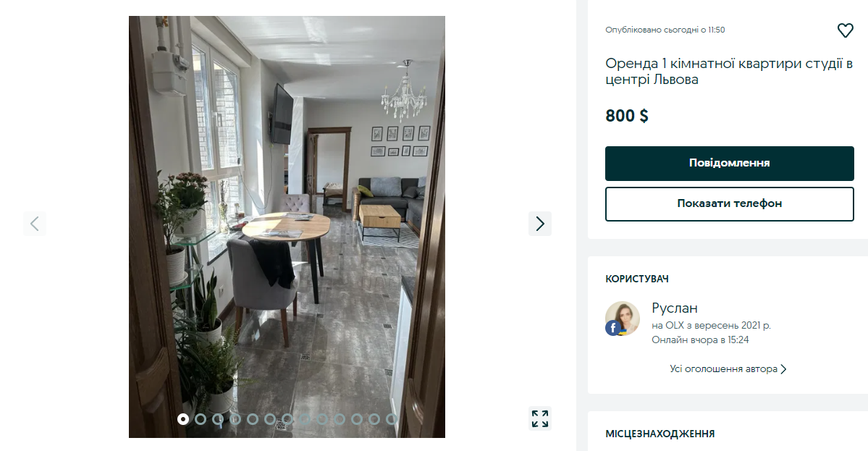Expand all ads via chevron next to Усі оголошення автора
This screenshot has width=868, height=451.
(x=783, y=369)
